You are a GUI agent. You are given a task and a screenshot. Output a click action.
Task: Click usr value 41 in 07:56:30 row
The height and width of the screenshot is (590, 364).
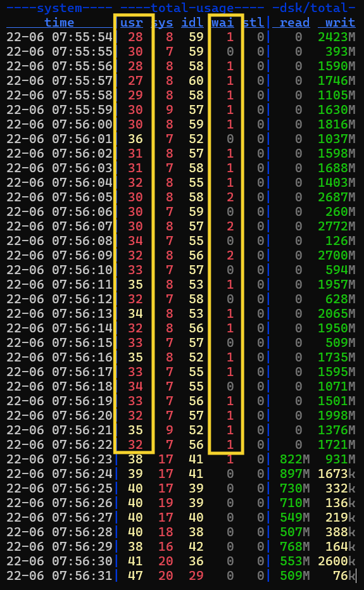pyautogui.click(x=135, y=561)
